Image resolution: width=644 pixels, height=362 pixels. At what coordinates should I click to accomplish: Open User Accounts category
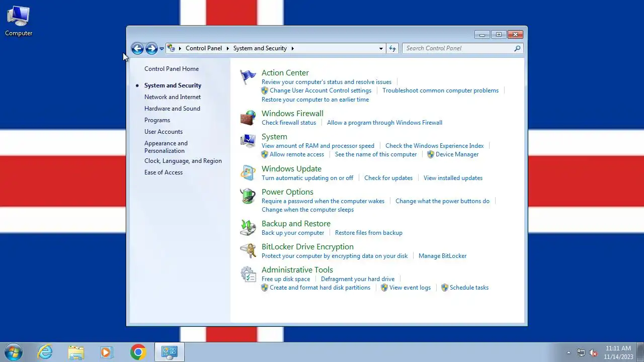tap(164, 132)
